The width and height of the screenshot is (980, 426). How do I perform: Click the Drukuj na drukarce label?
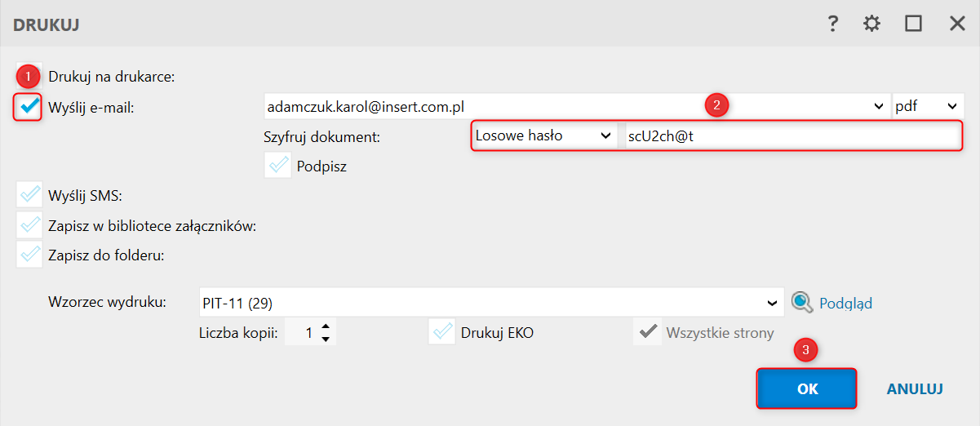point(112,77)
